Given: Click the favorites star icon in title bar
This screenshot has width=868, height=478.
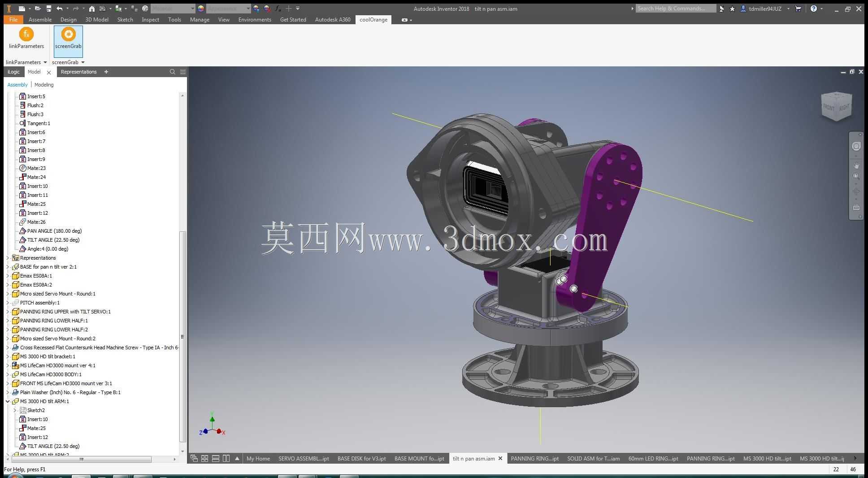Looking at the screenshot, I should (732, 9).
